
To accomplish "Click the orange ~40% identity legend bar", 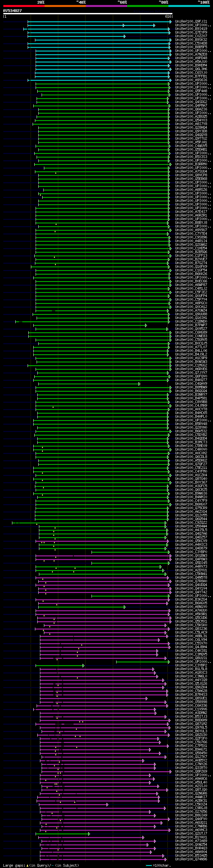I will coord(65,6).
